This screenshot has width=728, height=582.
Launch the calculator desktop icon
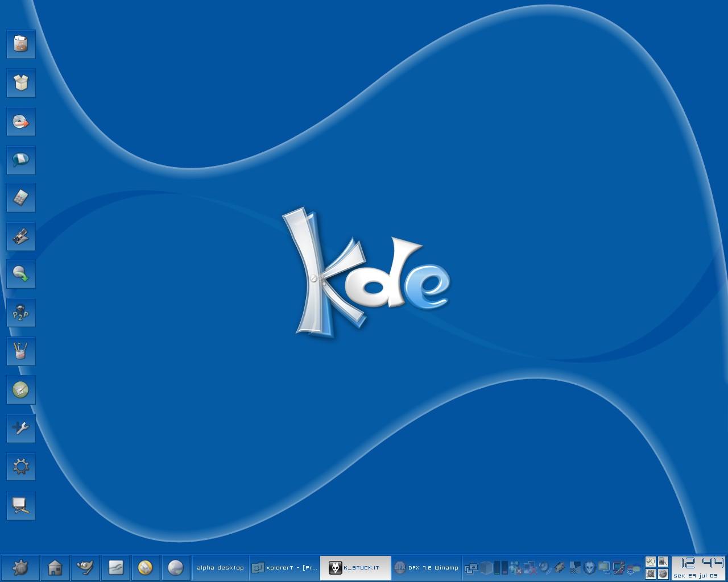(21, 198)
